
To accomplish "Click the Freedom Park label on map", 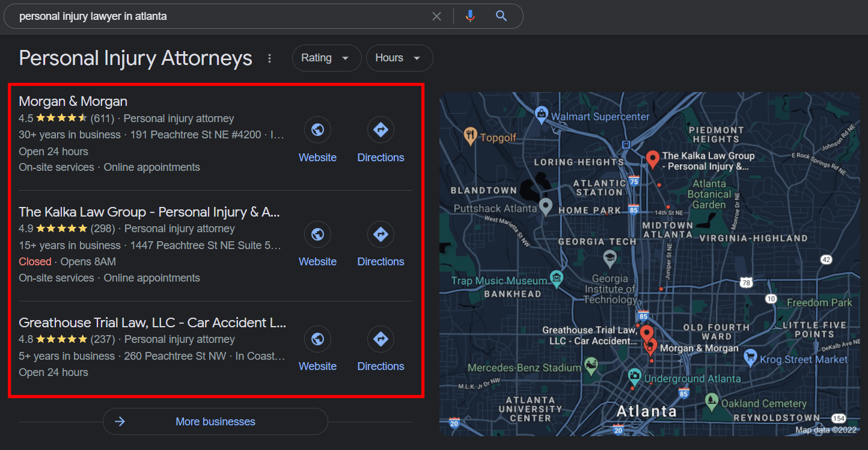I will (x=819, y=303).
